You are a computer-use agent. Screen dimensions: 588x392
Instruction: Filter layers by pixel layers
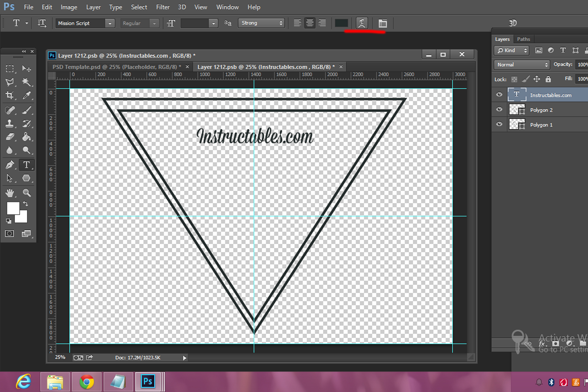click(539, 50)
